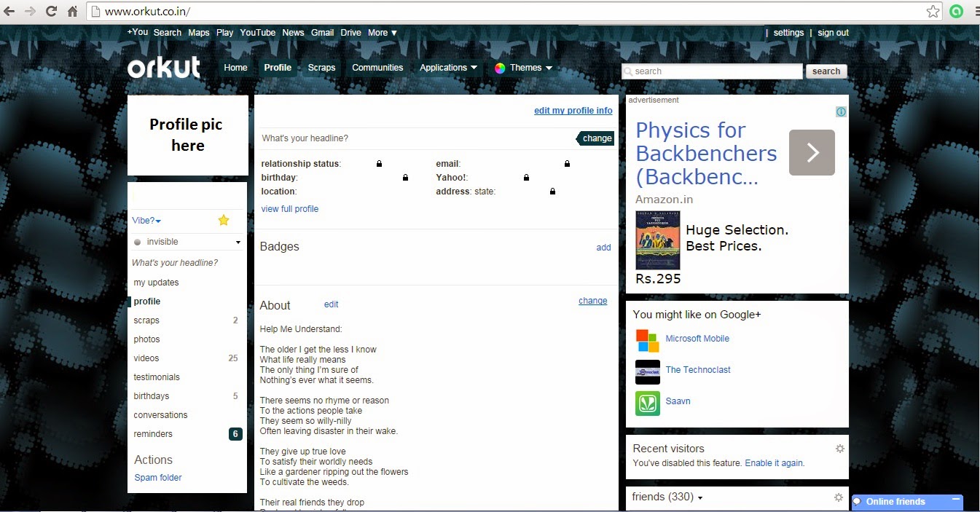The height and width of the screenshot is (512, 980).
Task: Select scraps in the sidebar
Action: point(146,320)
